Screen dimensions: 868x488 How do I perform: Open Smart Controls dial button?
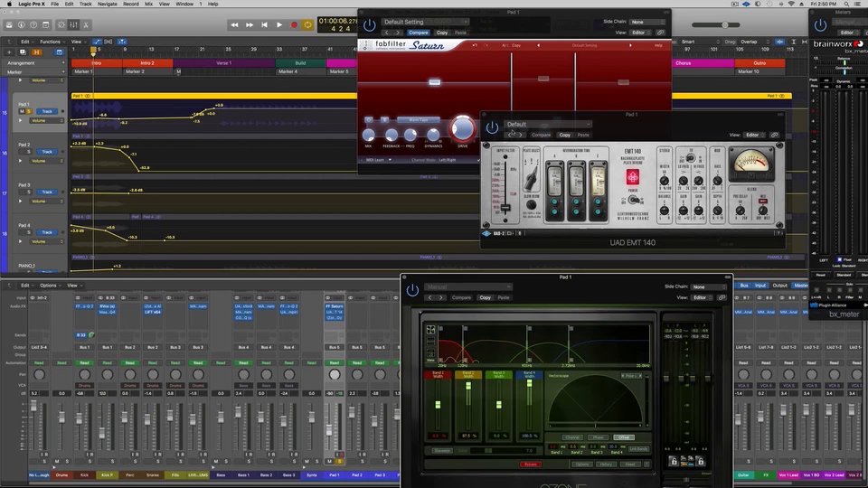(61, 25)
